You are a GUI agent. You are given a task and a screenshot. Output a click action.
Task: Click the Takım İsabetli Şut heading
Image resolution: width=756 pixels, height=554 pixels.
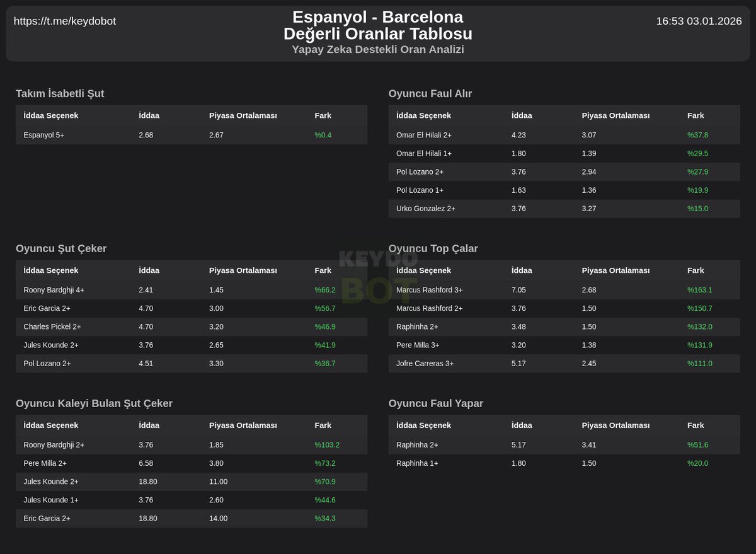[x=60, y=94]
